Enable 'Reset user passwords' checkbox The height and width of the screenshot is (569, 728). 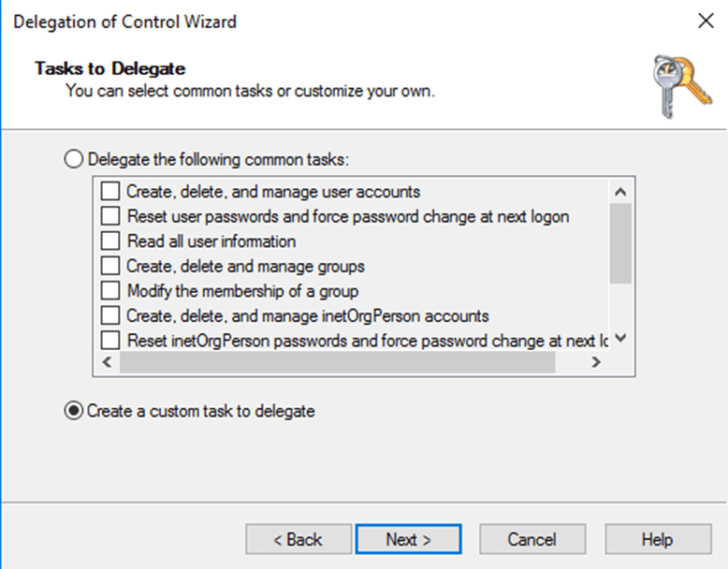[110, 216]
